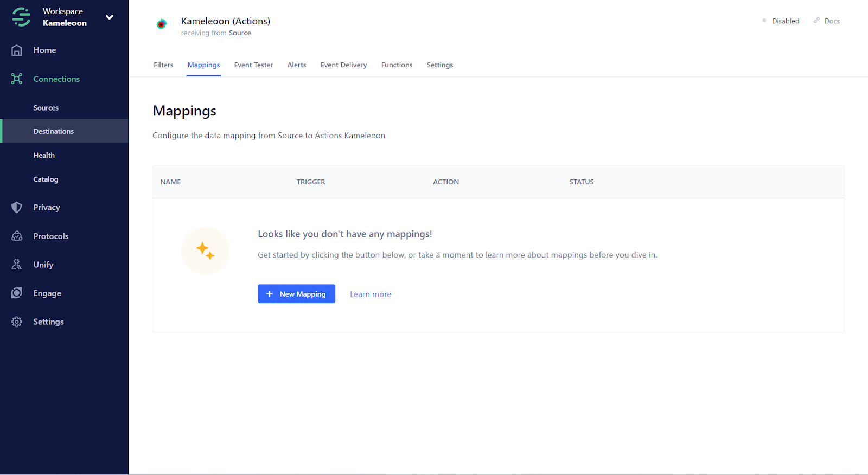Click the Source link under Kameleoon title
This screenshot has height=475, width=868.
point(240,33)
